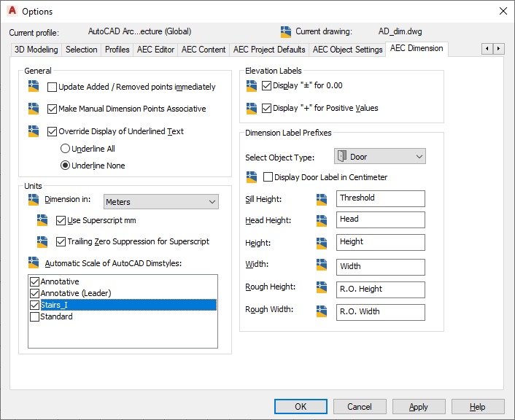
Task: Select the Standard list entry text
Action: tap(56, 316)
